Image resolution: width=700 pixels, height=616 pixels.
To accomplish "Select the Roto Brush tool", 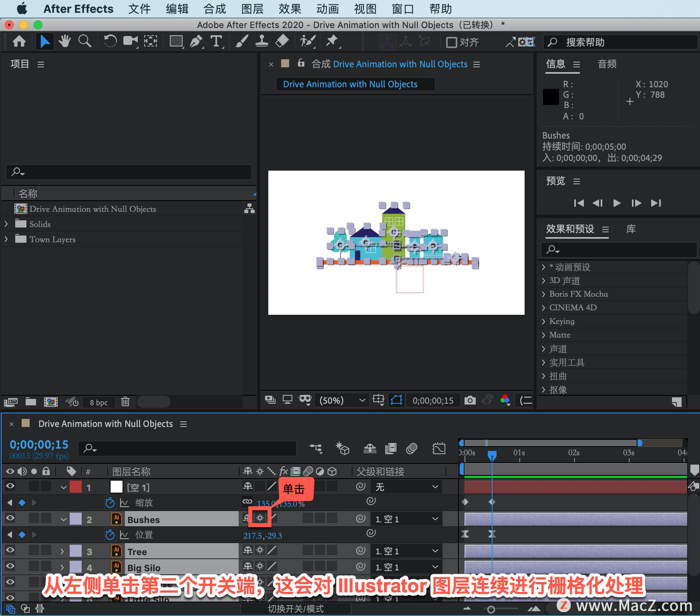I will click(x=308, y=41).
